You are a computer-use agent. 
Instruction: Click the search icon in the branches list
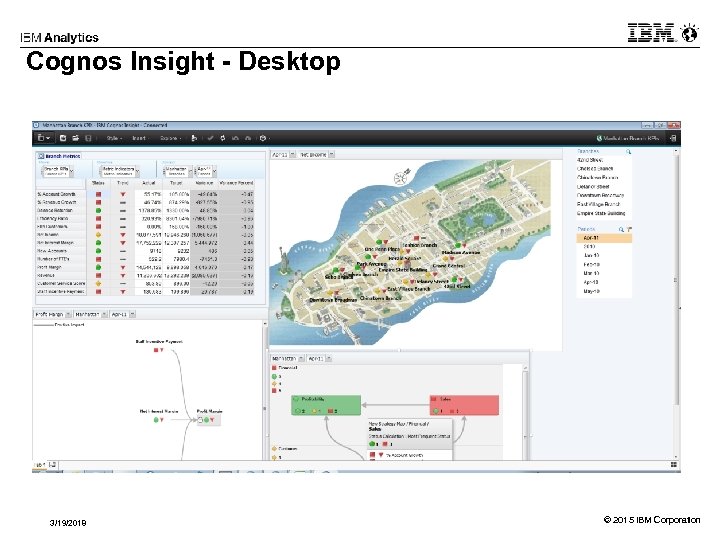point(628,152)
